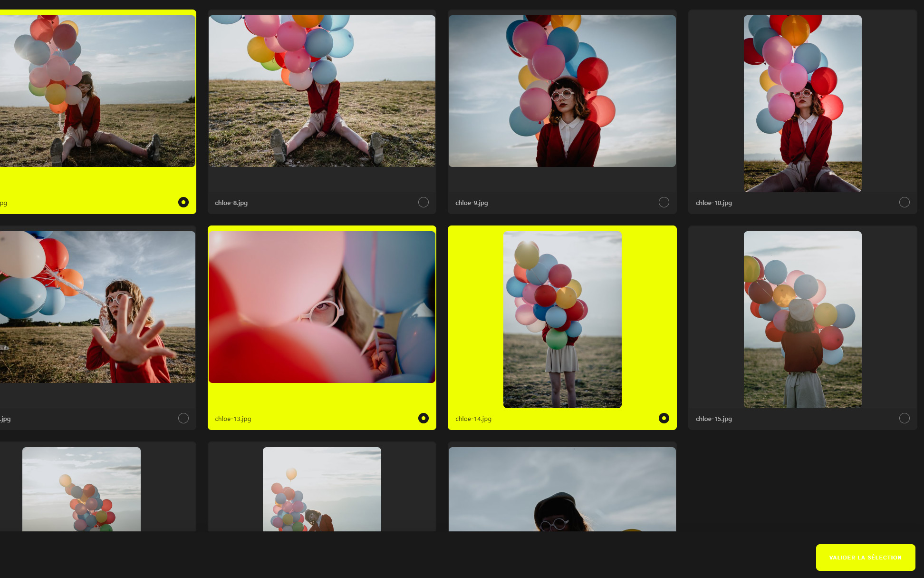Select the radio circle for chloe-15.jpg
The height and width of the screenshot is (578, 924).
pyautogui.click(x=904, y=418)
